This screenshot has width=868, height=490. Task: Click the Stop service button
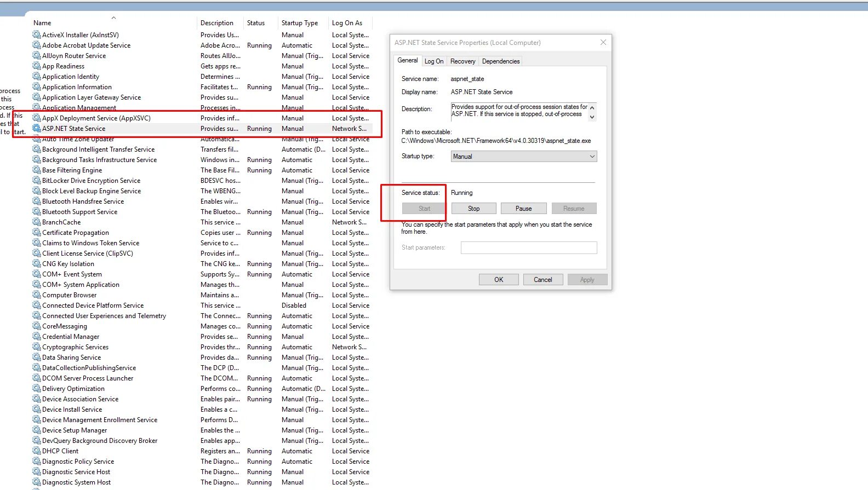pos(474,209)
